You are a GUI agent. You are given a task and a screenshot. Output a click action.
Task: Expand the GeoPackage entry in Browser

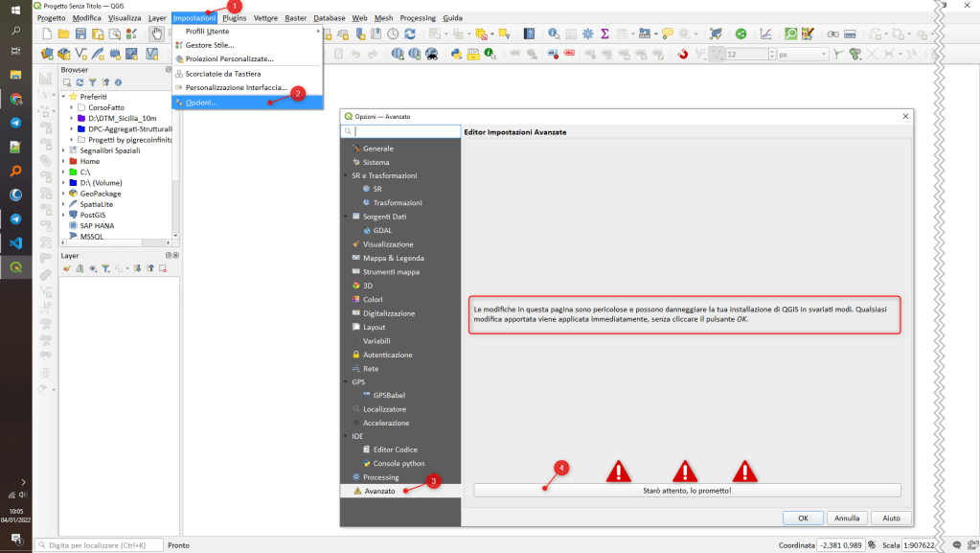point(63,194)
